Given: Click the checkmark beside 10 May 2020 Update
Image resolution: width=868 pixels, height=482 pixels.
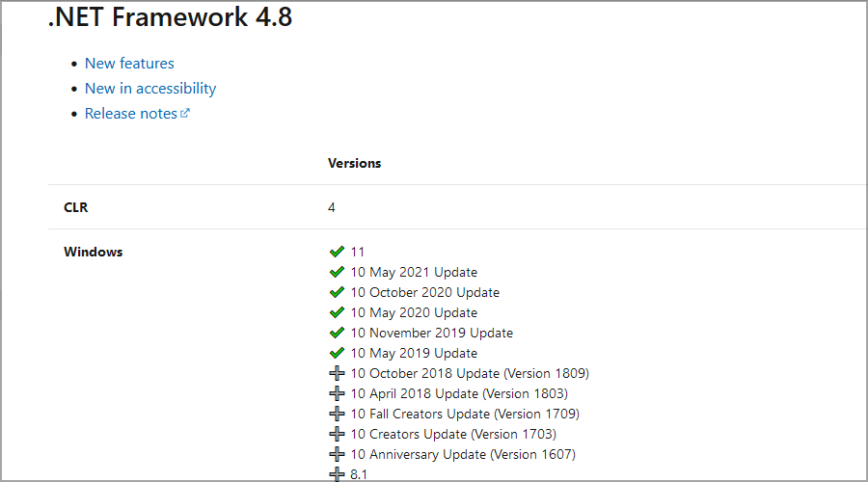Looking at the screenshot, I should tap(337, 312).
